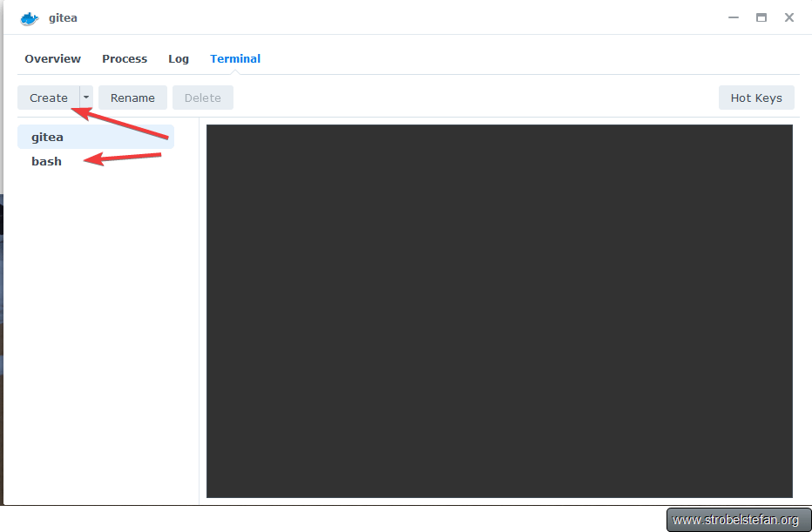Close the gitea container window
812x532 pixels.
click(x=788, y=17)
